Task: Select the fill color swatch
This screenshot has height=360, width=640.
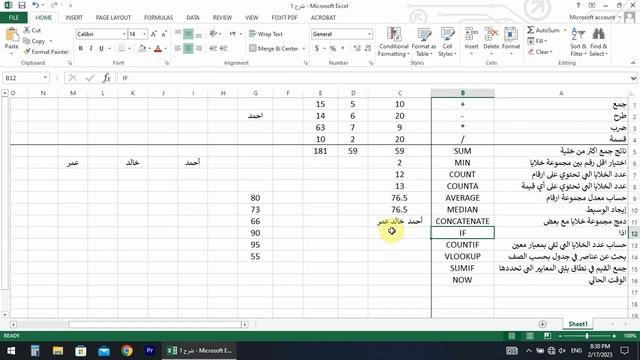Action: [142, 49]
